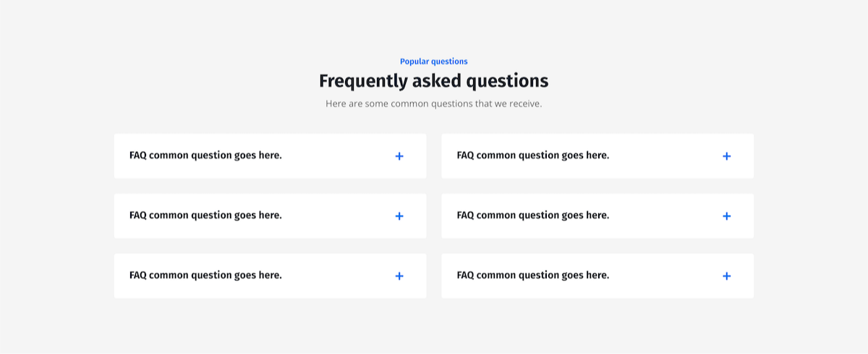The width and height of the screenshot is (868, 354).
Task: Click the "Here are some common questions" subtitle
Action: [434, 104]
